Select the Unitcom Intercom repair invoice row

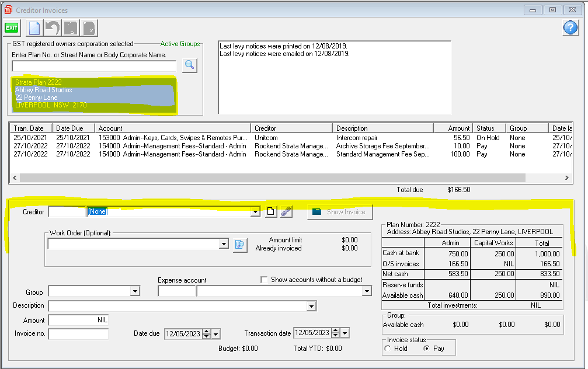tap(291, 138)
